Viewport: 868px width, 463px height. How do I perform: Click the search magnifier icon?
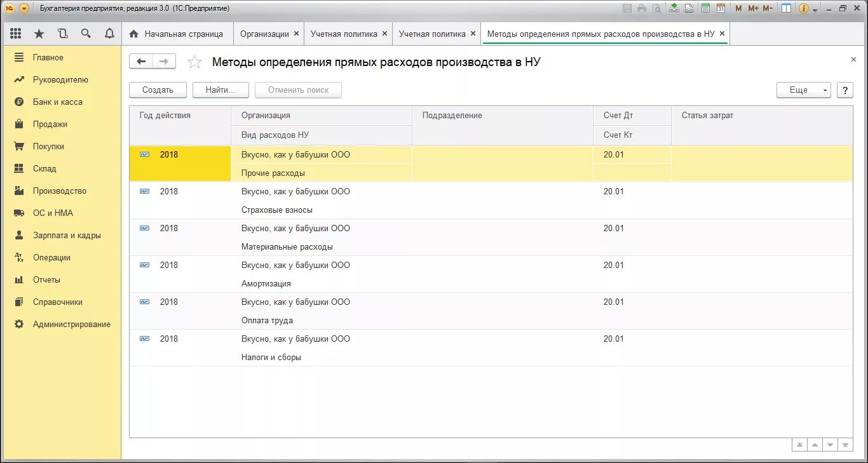click(86, 34)
